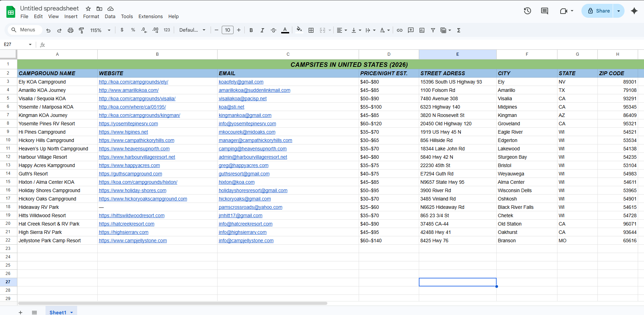Open the File menu
The image size is (644, 315).
[24, 16]
